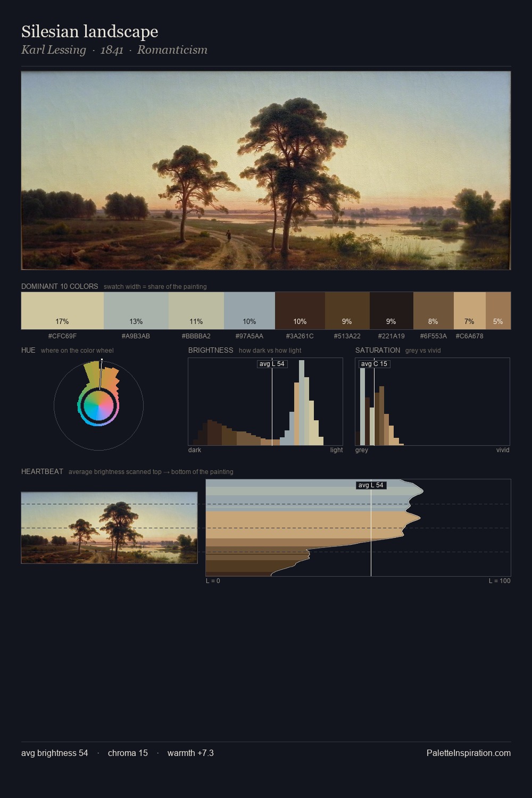Select the #C6A678 tan swatch (7%)
532x798 pixels.
tap(470, 311)
